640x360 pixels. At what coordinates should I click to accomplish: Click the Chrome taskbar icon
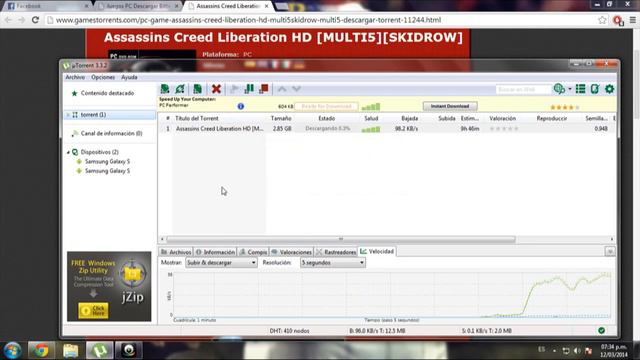pyautogui.click(x=41, y=350)
